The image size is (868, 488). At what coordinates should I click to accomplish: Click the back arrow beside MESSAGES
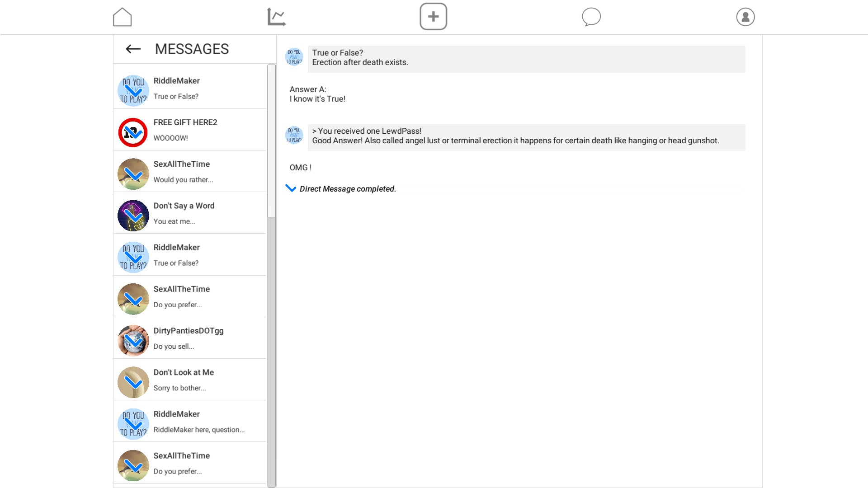point(133,49)
